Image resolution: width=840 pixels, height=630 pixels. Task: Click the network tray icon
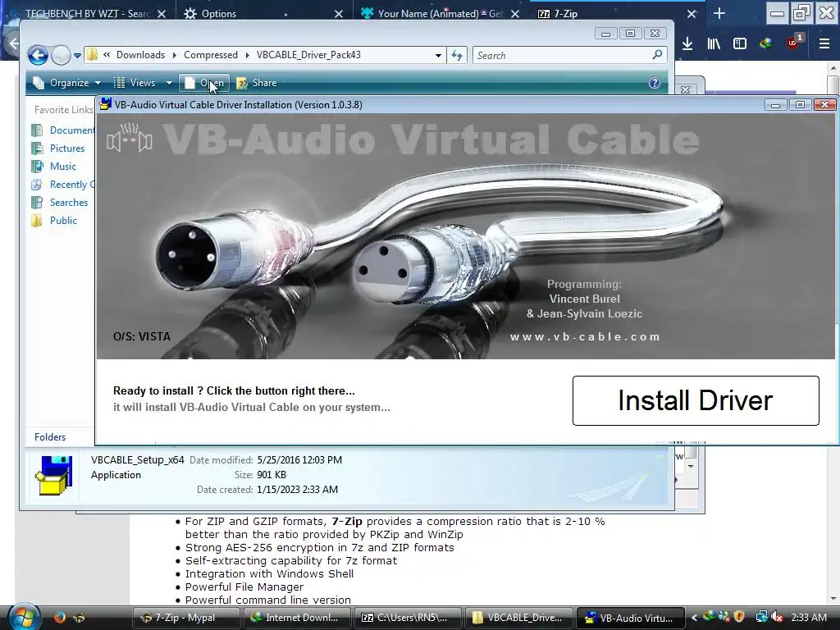click(761, 617)
